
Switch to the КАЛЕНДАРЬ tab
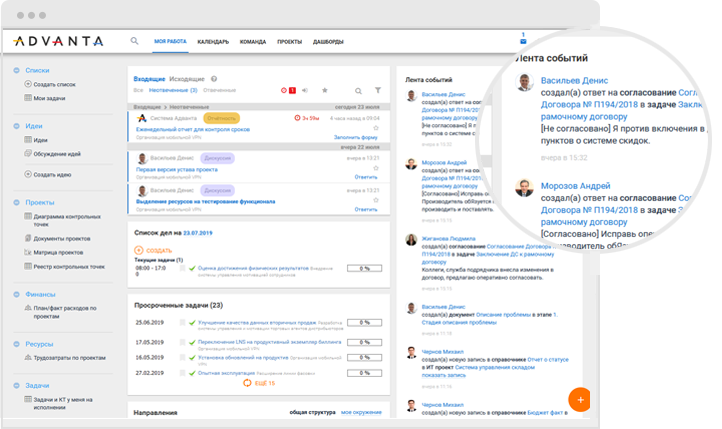[x=213, y=42]
